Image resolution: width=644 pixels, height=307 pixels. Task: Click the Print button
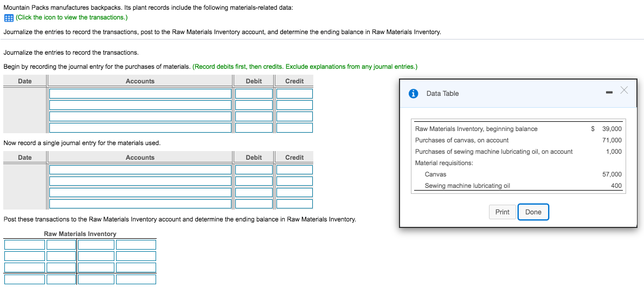[503, 212]
